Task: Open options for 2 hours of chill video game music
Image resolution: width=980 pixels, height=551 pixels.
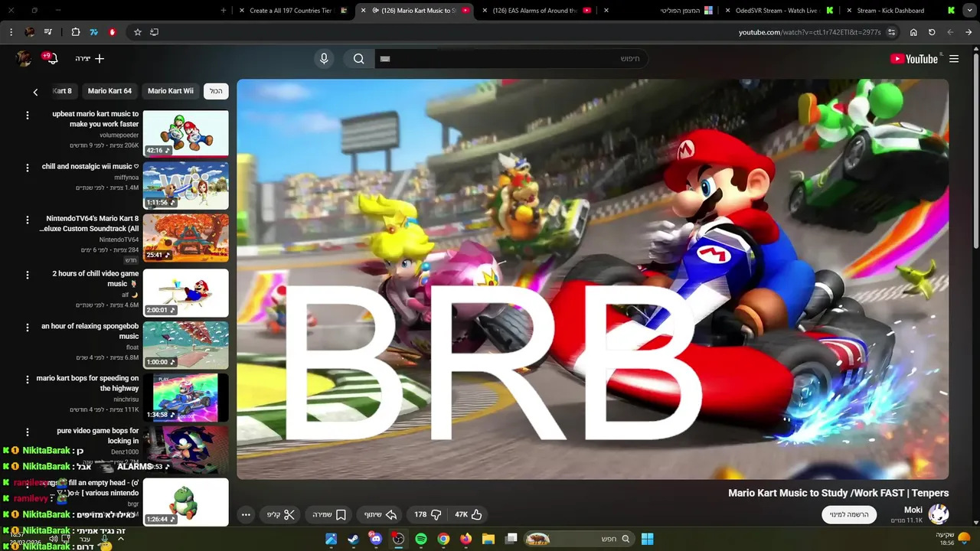Action: 28,274
